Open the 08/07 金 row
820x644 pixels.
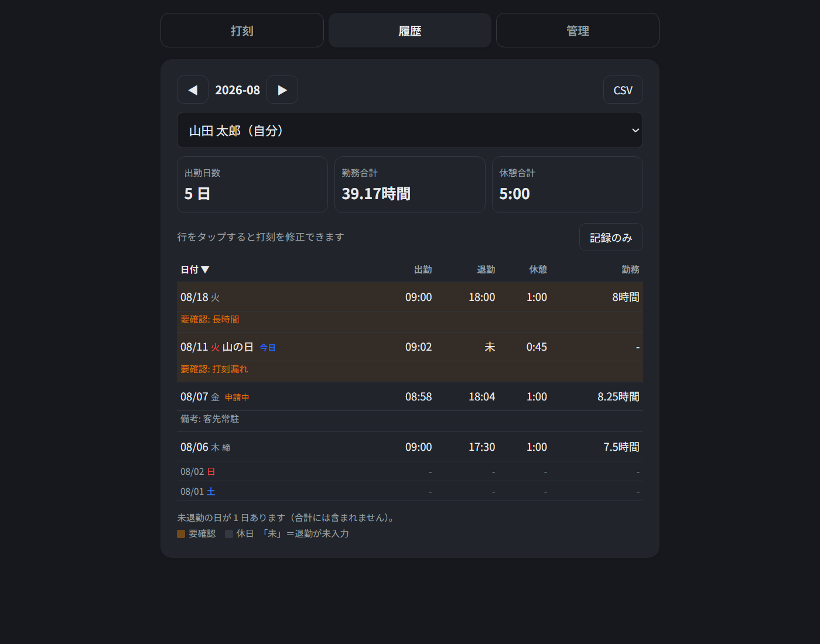pos(410,396)
